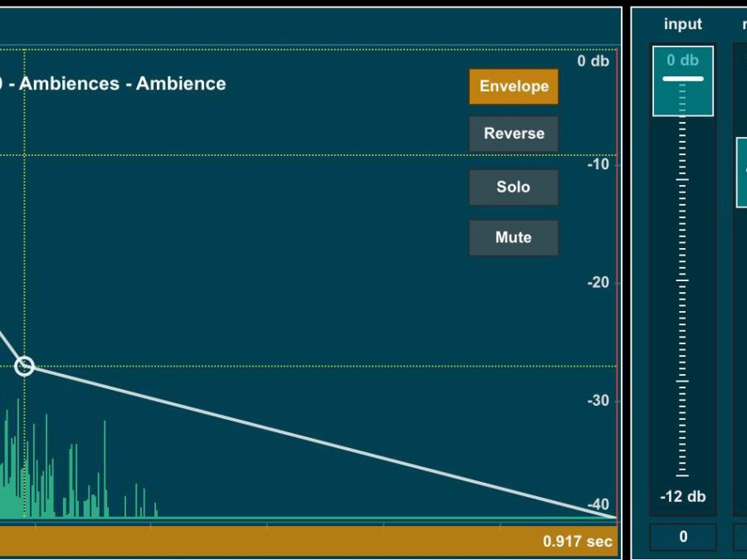Viewport: 747px width, 560px height.
Task: Solo the impulse response
Action: (513, 187)
